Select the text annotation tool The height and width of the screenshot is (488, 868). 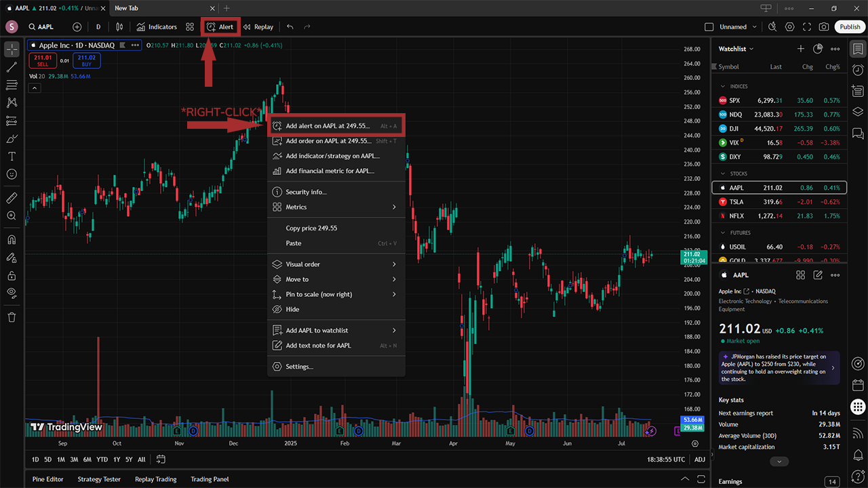12,156
